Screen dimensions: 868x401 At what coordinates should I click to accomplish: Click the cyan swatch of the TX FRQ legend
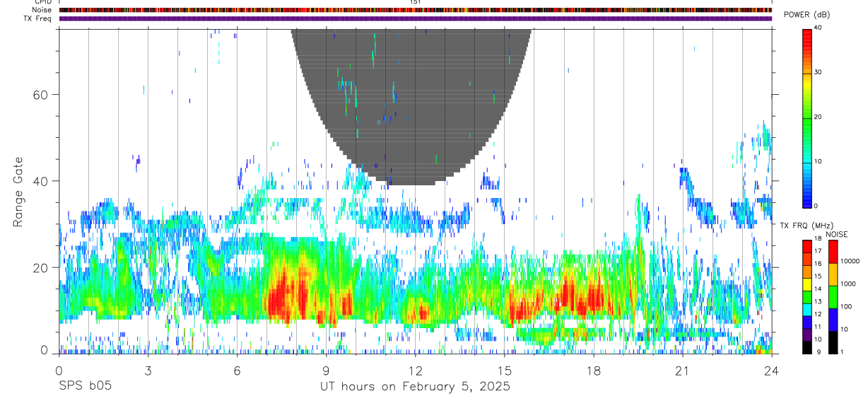point(807,309)
